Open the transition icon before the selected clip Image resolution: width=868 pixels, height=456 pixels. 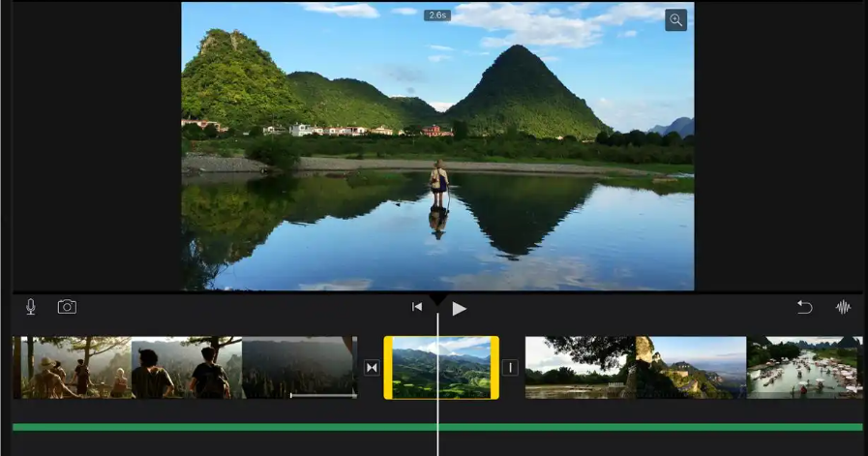372,367
